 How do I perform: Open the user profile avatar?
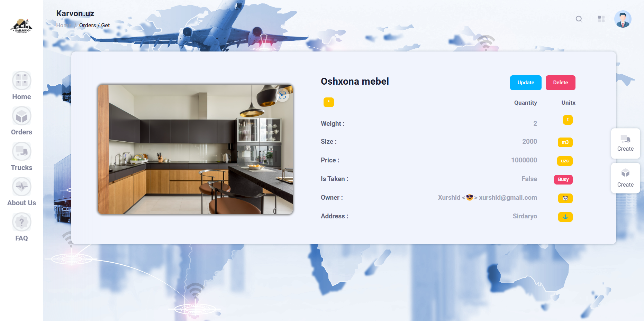pos(623,19)
